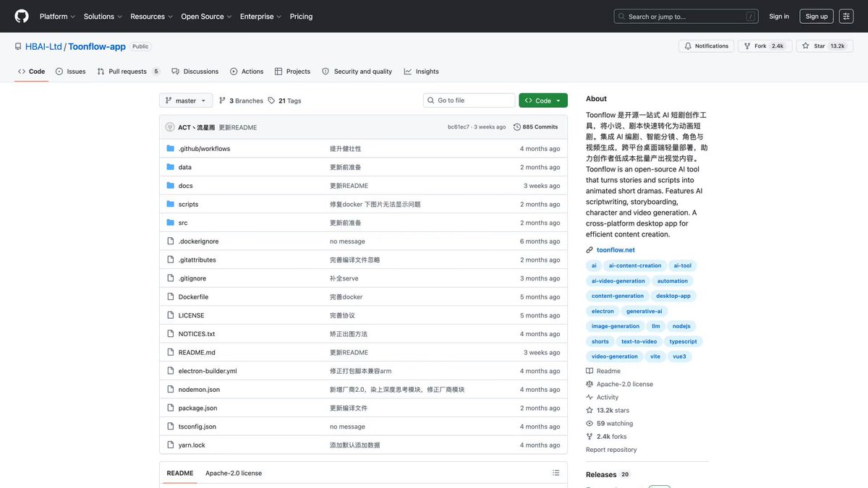This screenshot has height=488, width=868.
Task: Expand the Resources menu
Action: pyautogui.click(x=151, y=16)
